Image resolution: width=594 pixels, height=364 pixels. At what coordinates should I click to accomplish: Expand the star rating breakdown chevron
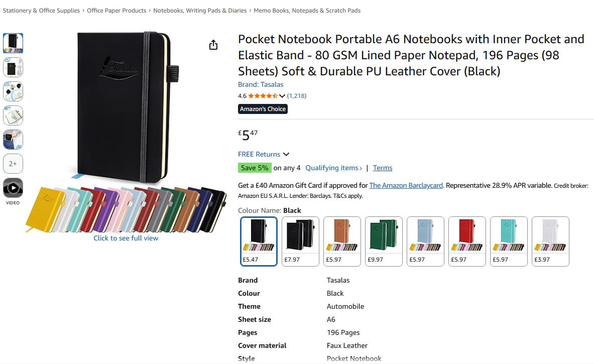282,96
